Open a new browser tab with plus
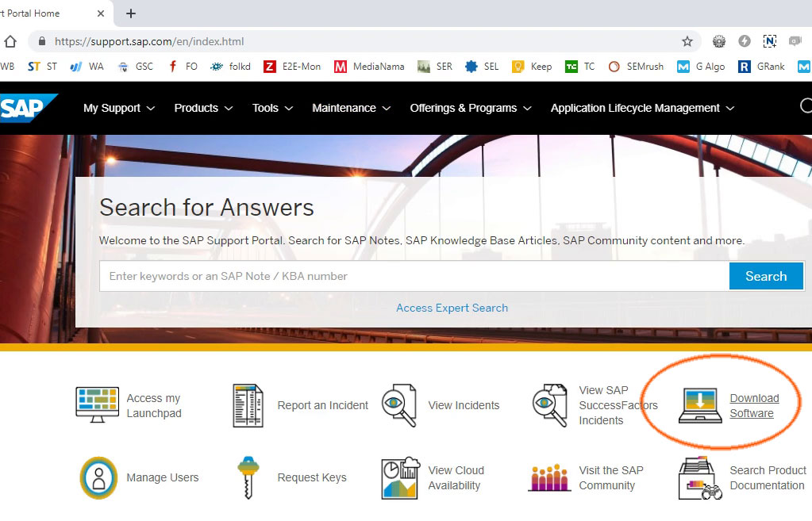The image size is (812, 521). tap(131, 13)
